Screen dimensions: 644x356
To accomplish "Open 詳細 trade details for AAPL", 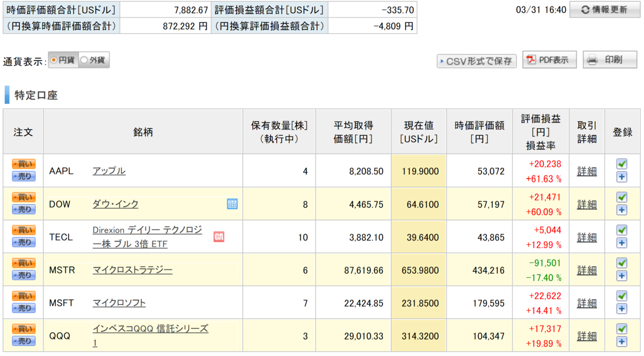I will (587, 171).
